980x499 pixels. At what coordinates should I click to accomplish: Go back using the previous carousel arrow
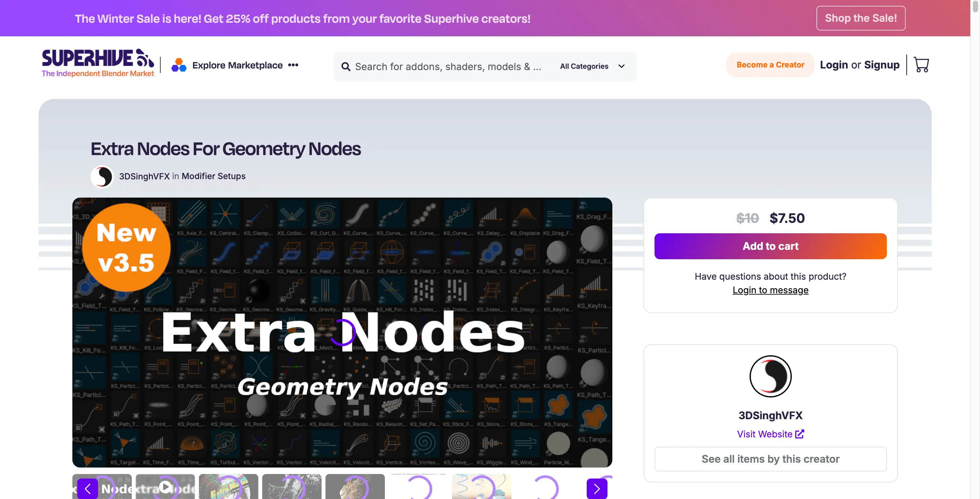click(x=88, y=489)
